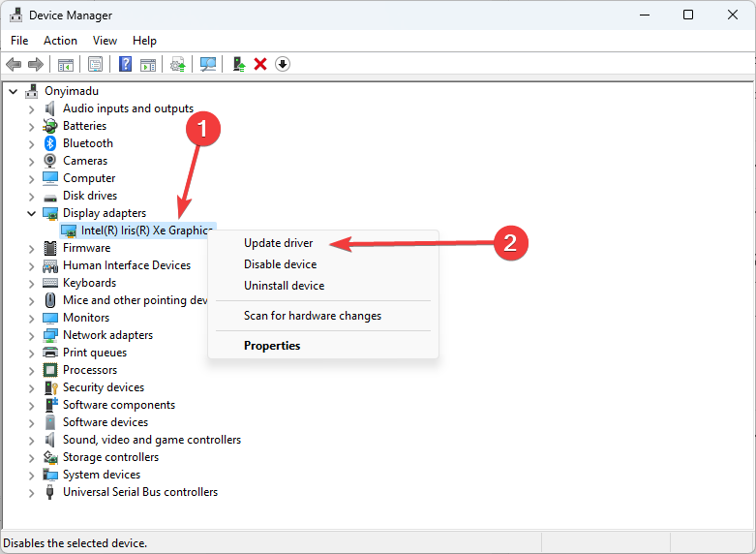Viewport: 756px width, 554px height.
Task: Select the Display adapters label
Action: click(x=105, y=213)
